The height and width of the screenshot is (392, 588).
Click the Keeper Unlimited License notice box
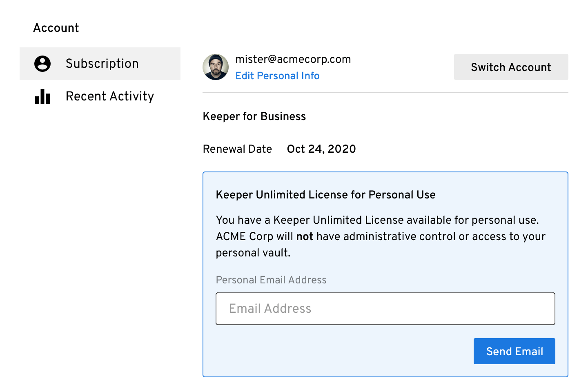click(x=385, y=274)
